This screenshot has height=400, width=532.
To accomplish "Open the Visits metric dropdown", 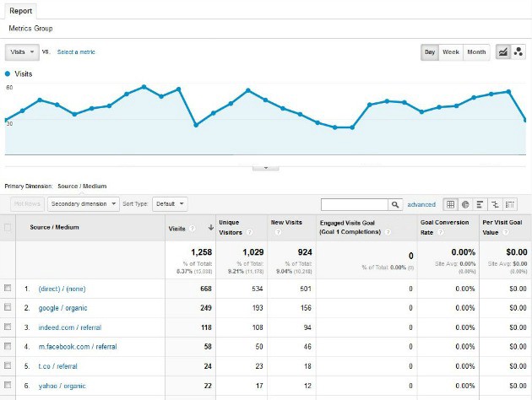I will pyautogui.click(x=22, y=52).
